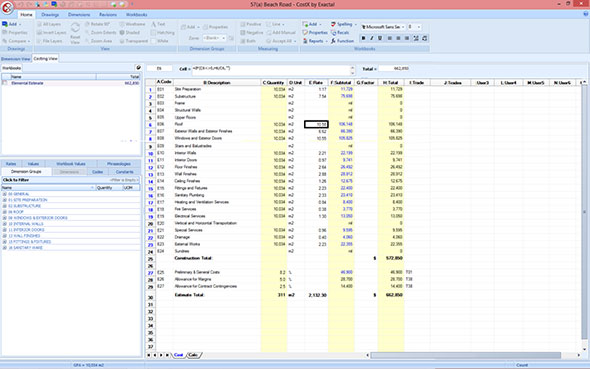Select the Transparent display mode
Image resolution: width=590 pixels, height=369 pixels.
(134, 41)
